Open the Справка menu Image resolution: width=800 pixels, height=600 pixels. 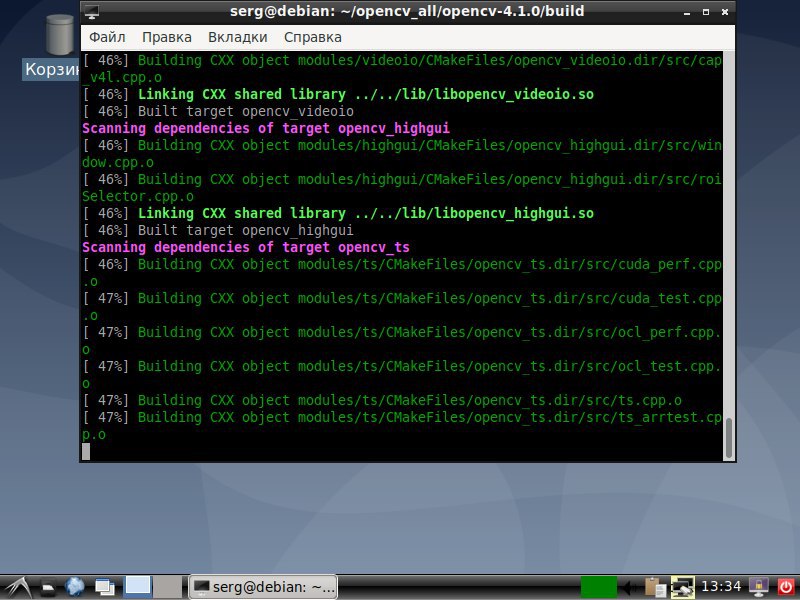point(313,37)
